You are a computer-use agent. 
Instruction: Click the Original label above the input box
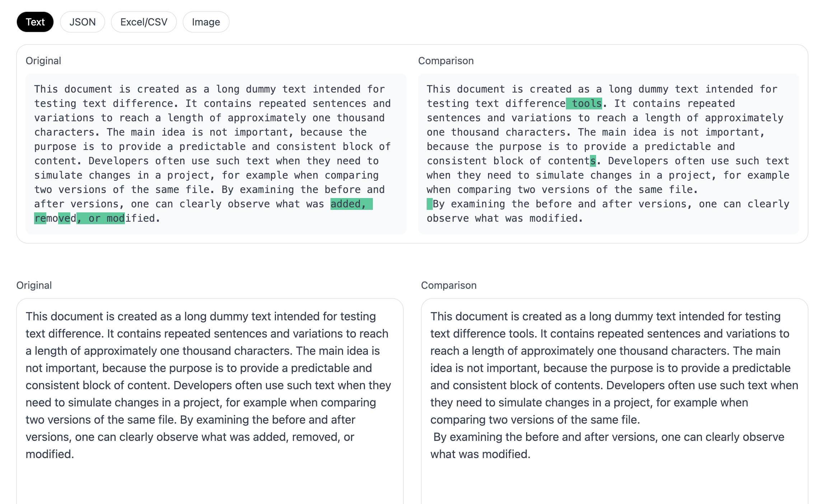[x=34, y=286]
